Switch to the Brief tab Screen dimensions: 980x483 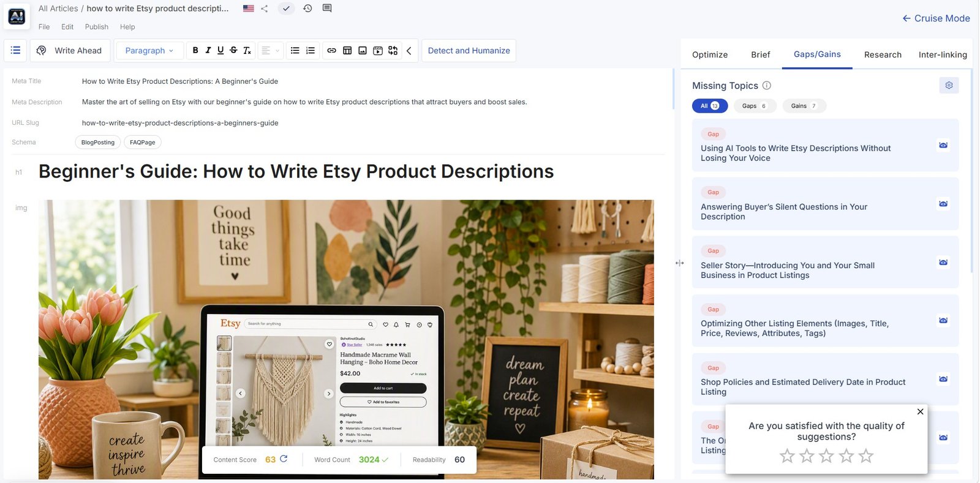coord(761,54)
